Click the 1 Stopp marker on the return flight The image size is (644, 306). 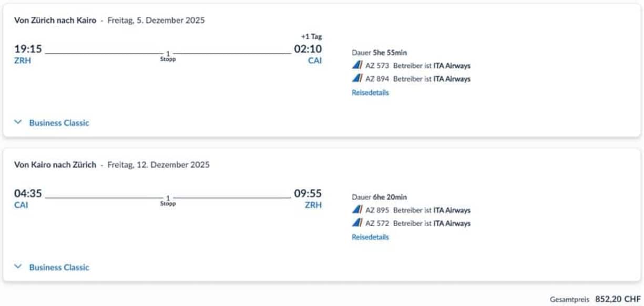point(168,201)
